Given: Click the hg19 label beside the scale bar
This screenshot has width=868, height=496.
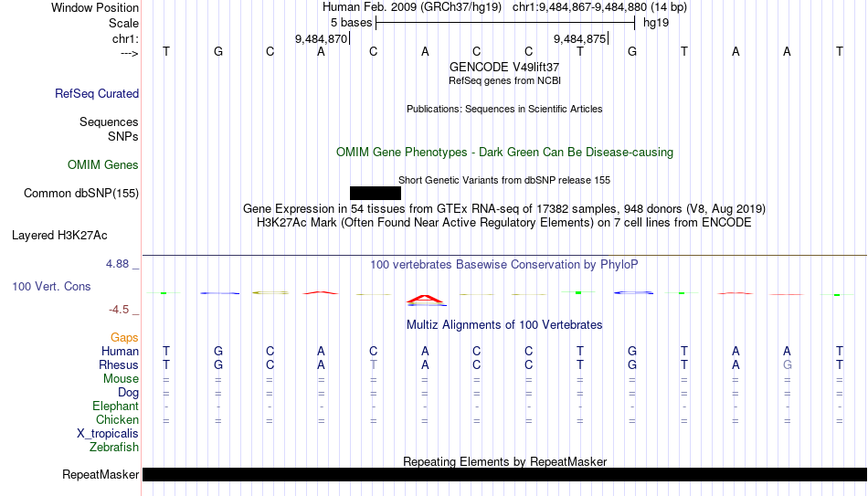Looking at the screenshot, I should (656, 23).
